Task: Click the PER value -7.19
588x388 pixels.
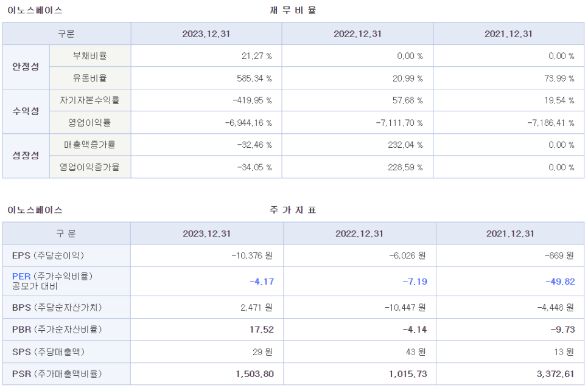Action: point(415,282)
